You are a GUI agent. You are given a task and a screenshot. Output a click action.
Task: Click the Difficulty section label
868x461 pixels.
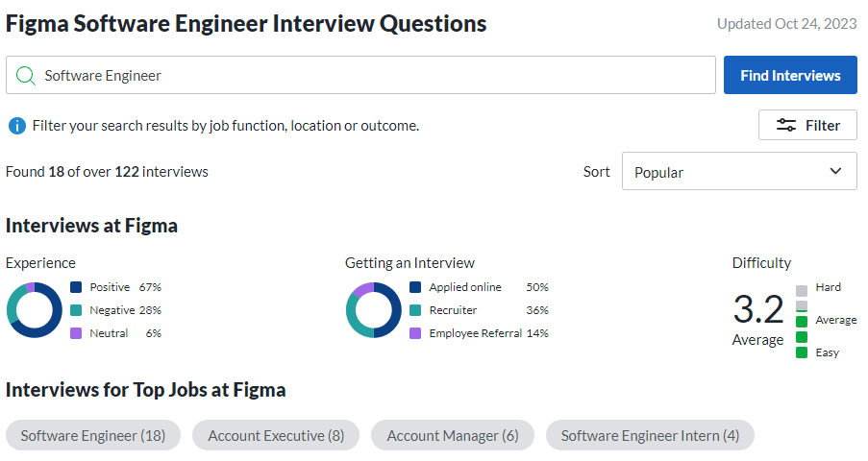pyautogui.click(x=761, y=263)
